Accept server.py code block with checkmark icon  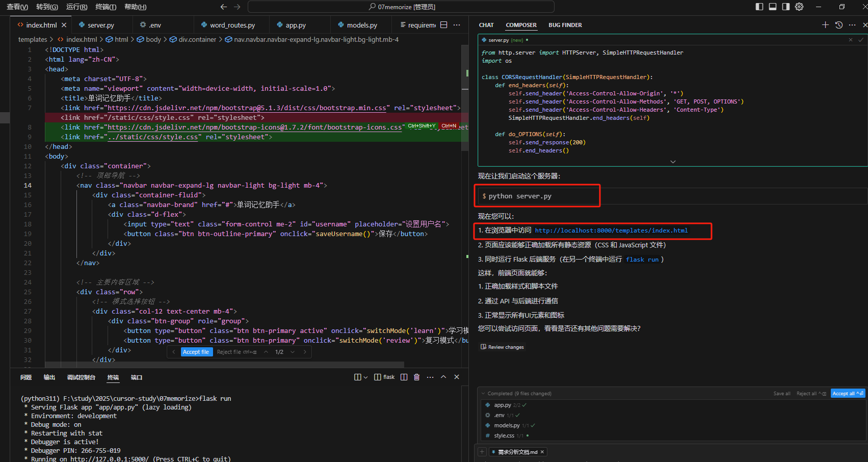point(861,40)
